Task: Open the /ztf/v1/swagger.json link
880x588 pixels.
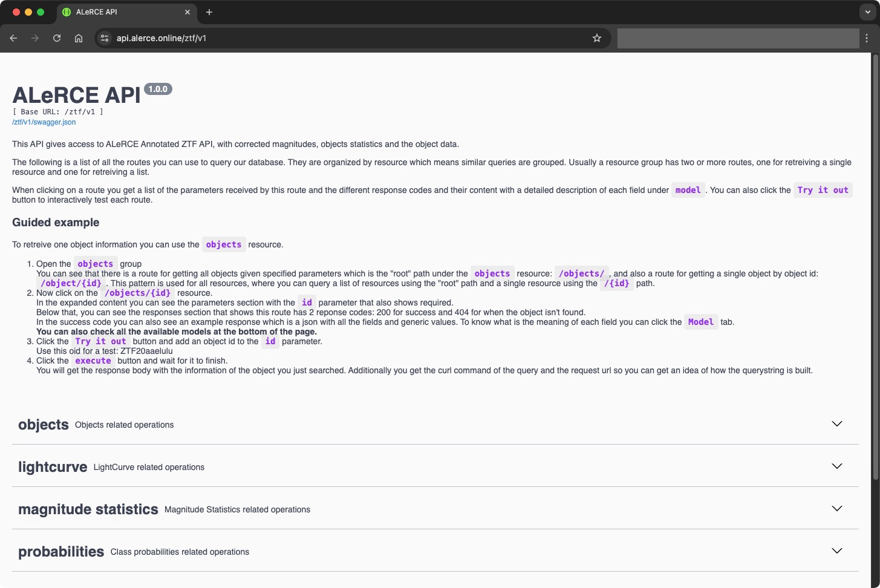Action: 44,122
